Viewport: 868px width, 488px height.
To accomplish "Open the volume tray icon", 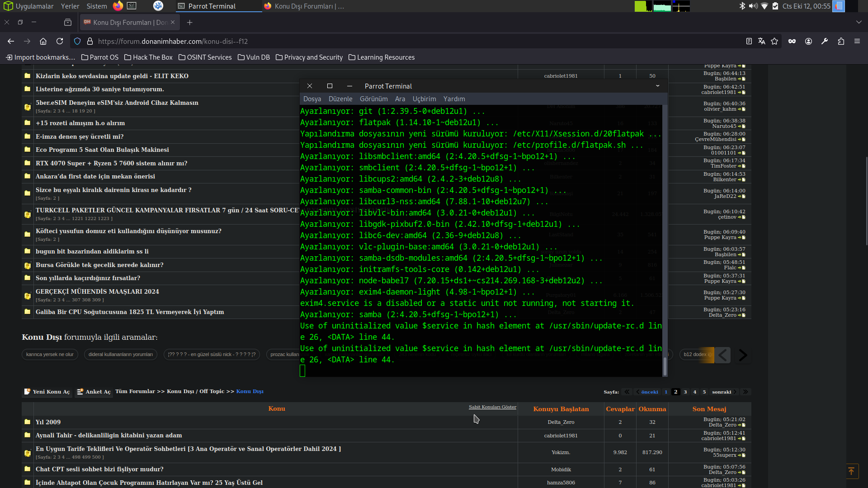I will 753,6.
